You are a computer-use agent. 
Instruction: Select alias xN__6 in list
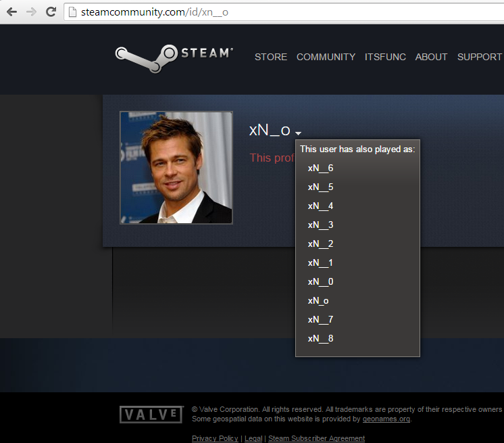click(320, 168)
